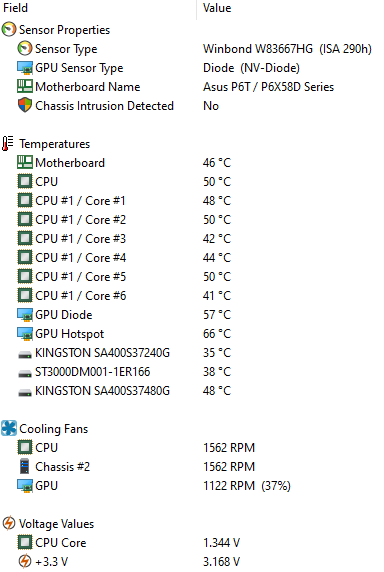The image size is (384, 572).
Task: Click the KINGSTON SA400S37240G drive icon
Action: [x=25, y=354]
